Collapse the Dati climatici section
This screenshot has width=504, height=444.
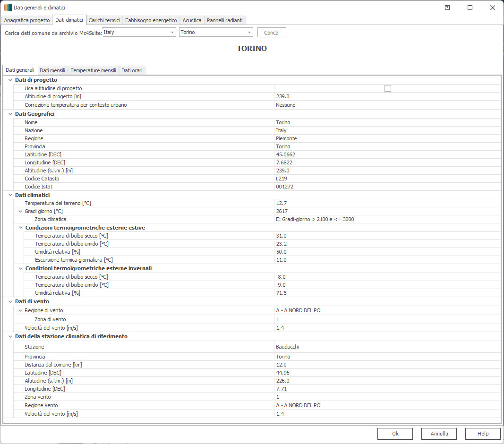10,195
